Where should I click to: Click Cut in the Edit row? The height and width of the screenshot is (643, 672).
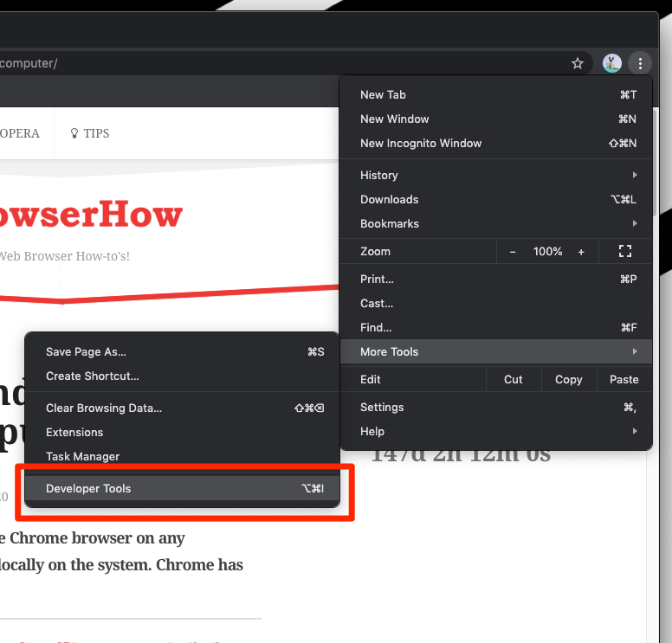[514, 380]
